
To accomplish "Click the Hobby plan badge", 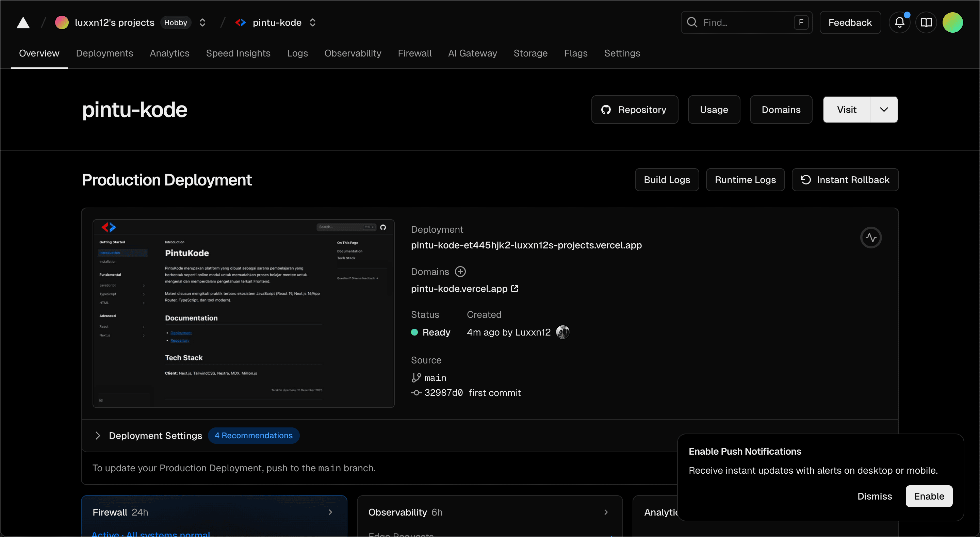I will pos(175,22).
